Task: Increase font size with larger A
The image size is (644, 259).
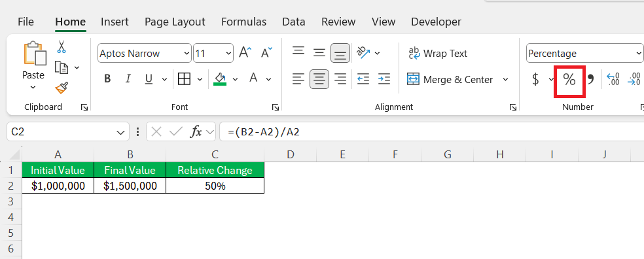Action: tap(245, 53)
